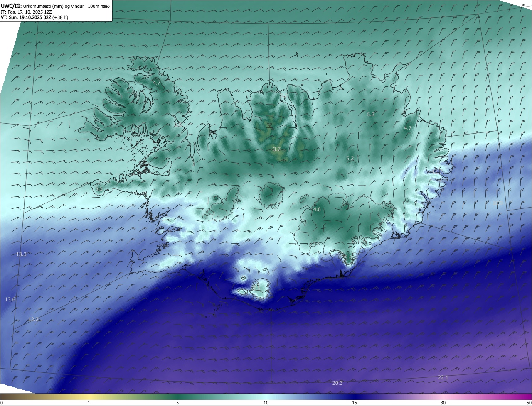This screenshot has width=532, height=406.
Task: Click the 22.1 value label
Action: click(x=443, y=377)
